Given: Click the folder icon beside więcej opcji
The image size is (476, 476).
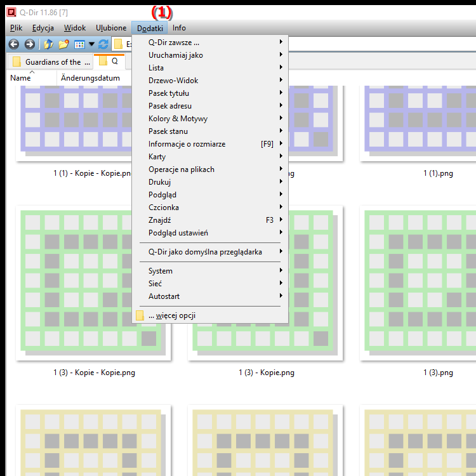Looking at the screenshot, I should (x=140, y=315).
